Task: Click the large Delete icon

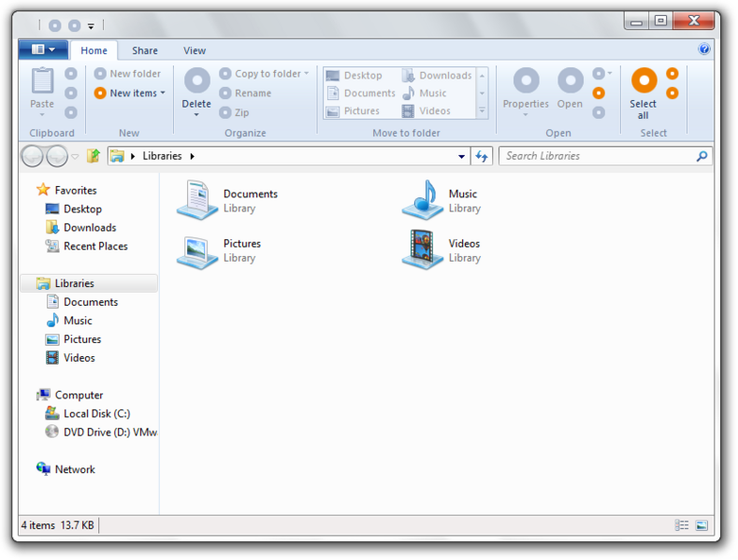Action: pos(196,80)
